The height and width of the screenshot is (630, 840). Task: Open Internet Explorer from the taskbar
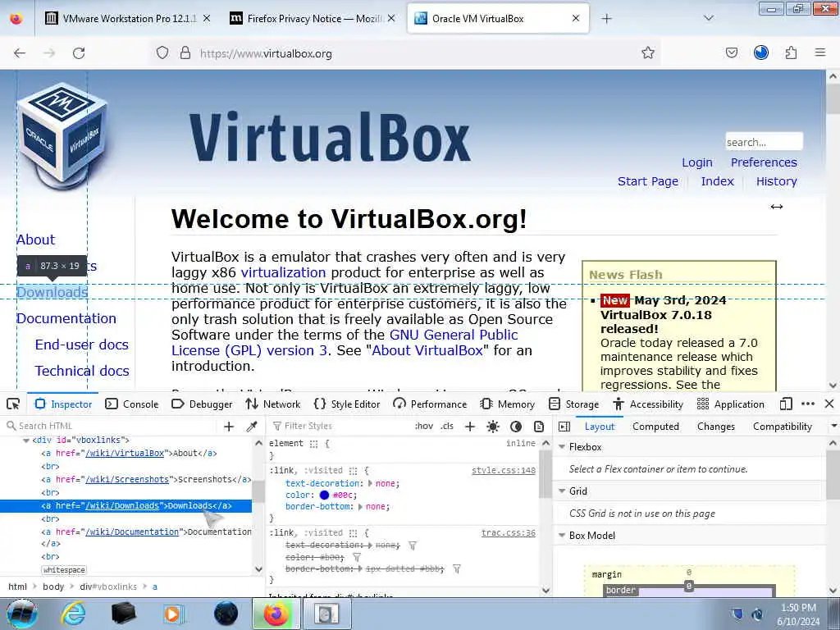click(72, 614)
